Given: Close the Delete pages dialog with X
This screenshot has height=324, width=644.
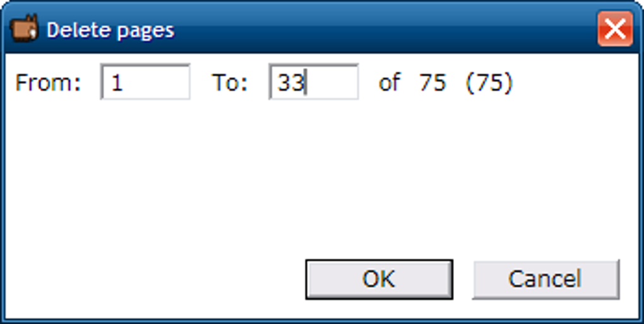Looking at the screenshot, I should pyautogui.click(x=614, y=29).
